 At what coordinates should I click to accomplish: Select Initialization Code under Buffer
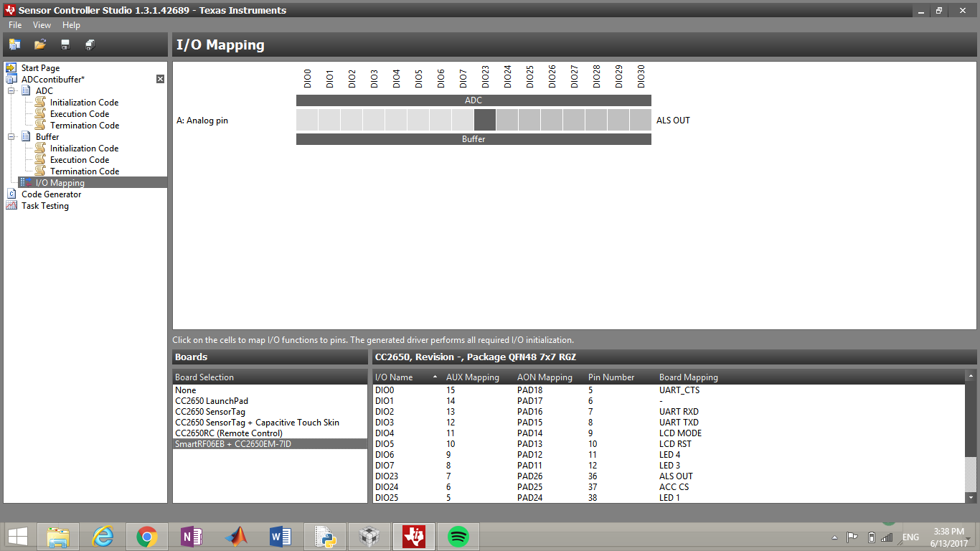click(84, 149)
